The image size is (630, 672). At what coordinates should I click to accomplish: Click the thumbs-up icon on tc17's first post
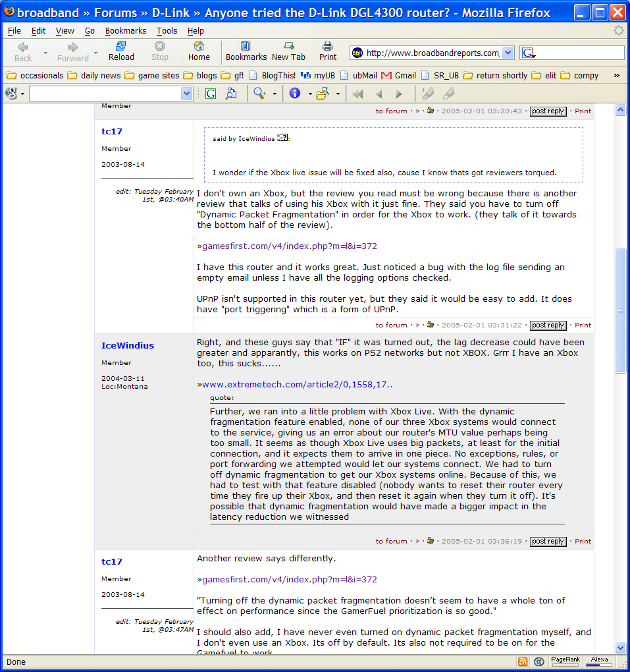[431, 325]
